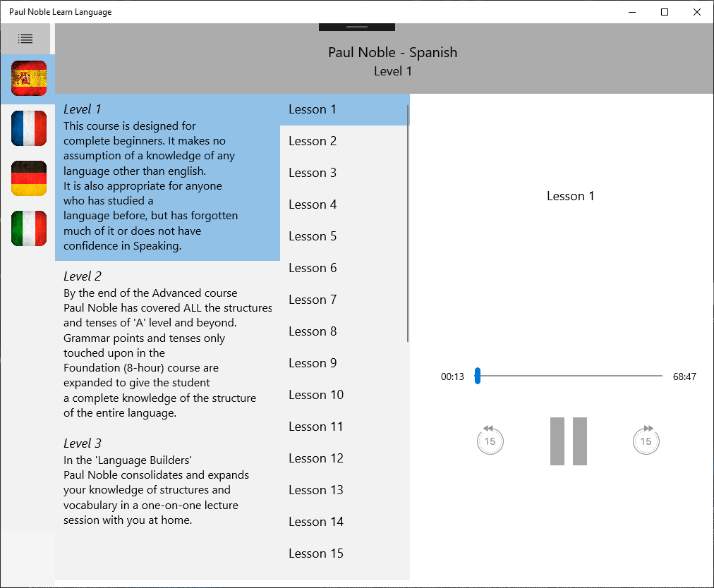The height and width of the screenshot is (588, 714).
Task: Select the French flag course
Action: [x=29, y=128]
